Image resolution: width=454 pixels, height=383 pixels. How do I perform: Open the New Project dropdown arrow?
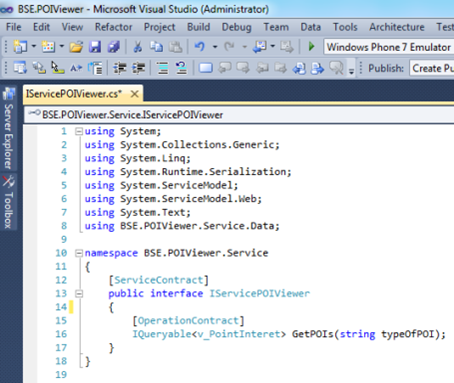click(x=34, y=46)
